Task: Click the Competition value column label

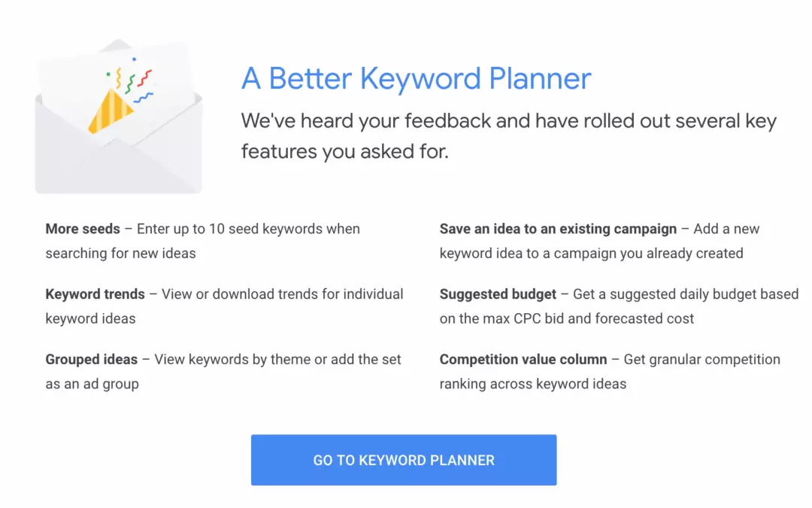Action: 524,359
